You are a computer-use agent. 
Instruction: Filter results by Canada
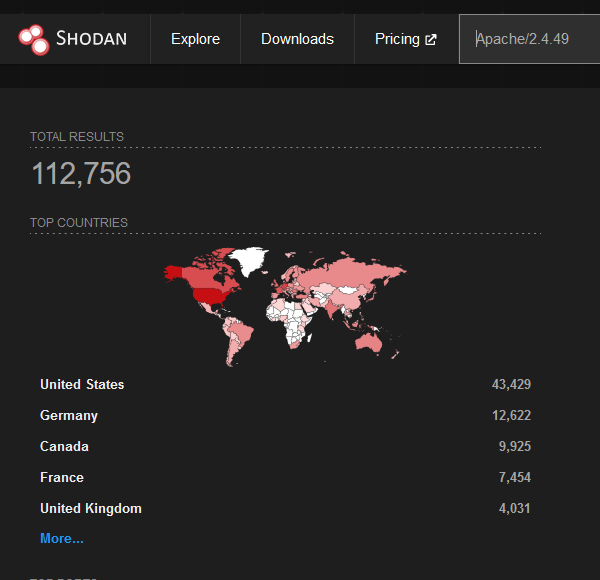coord(64,446)
